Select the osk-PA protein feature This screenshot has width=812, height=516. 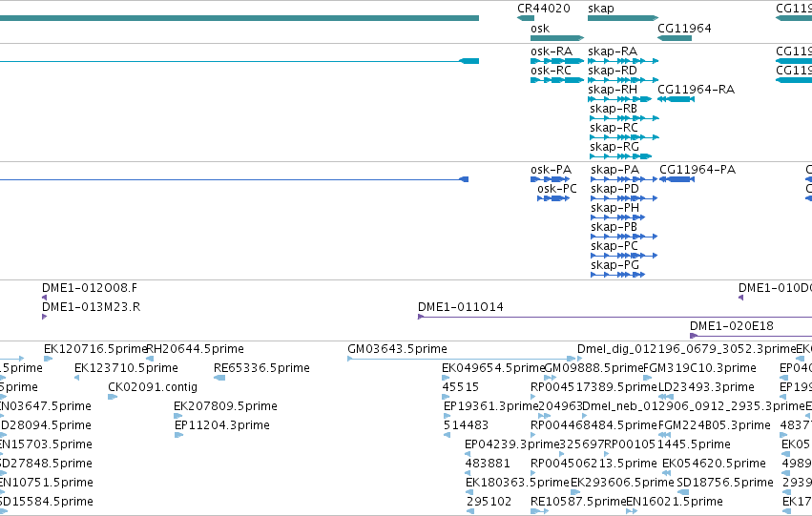[x=550, y=179]
